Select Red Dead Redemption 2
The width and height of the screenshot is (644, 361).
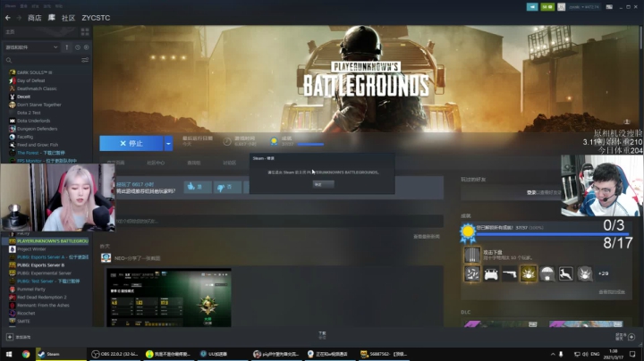tap(41, 297)
